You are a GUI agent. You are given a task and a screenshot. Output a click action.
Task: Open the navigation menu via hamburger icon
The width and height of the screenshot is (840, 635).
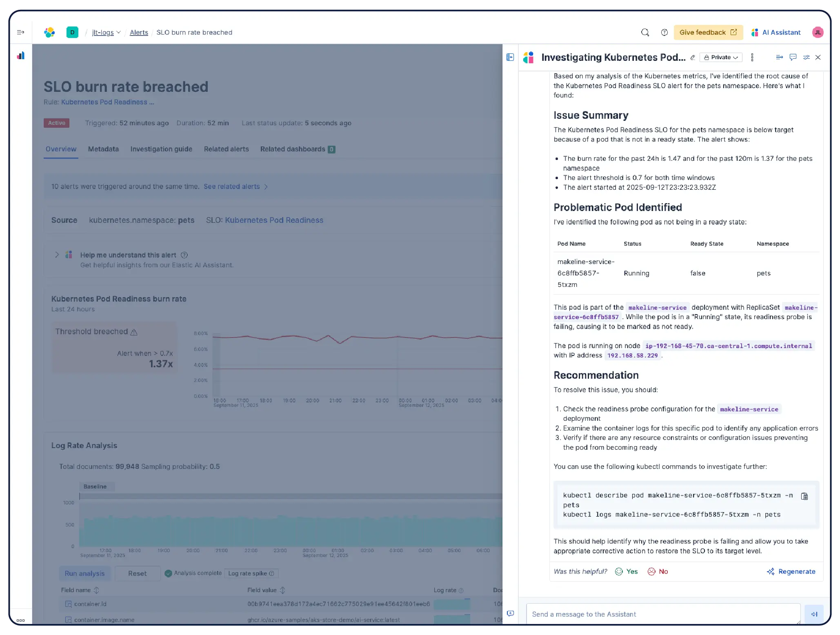21,32
